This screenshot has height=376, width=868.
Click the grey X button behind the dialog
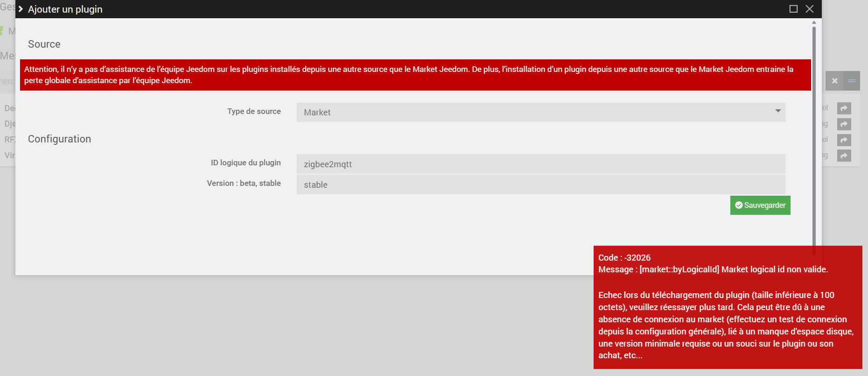pyautogui.click(x=834, y=81)
